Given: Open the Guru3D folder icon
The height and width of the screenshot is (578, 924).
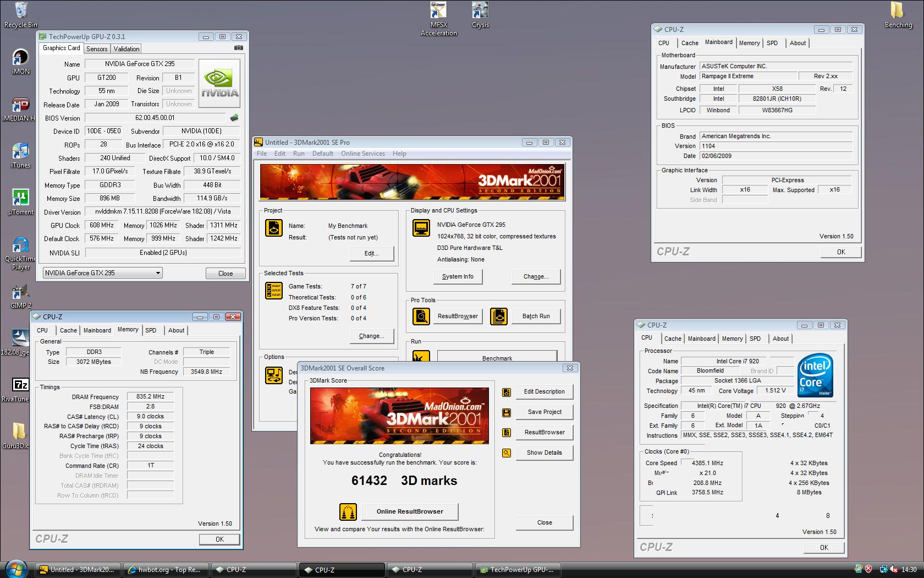Looking at the screenshot, I should pyautogui.click(x=19, y=436).
